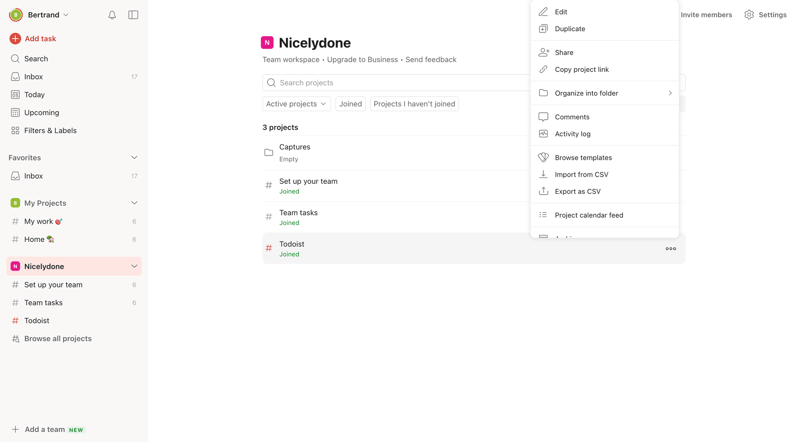Collapse Favorites section chevron
The width and height of the screenshot is (800, 442).
pos(134,158)
